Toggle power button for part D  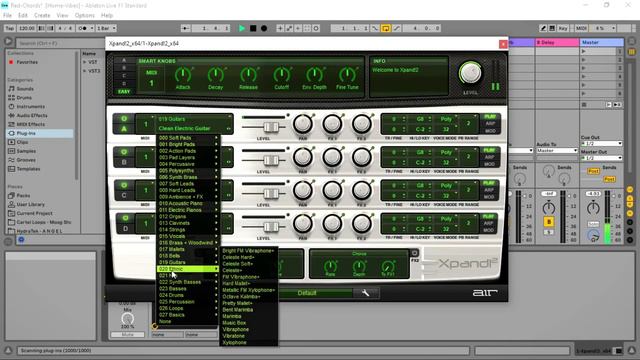coord(124,218)
